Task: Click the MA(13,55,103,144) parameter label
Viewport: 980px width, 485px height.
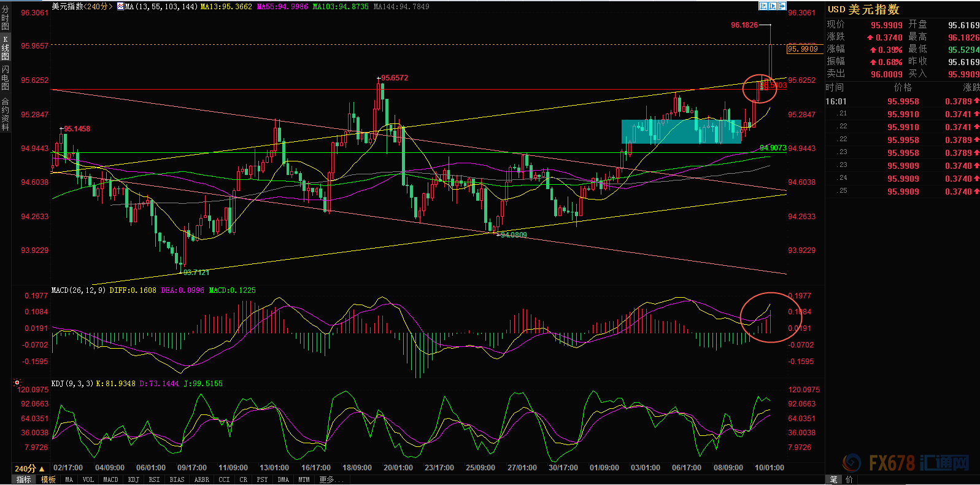Action: pyautogui.click(x=161, y=7)
